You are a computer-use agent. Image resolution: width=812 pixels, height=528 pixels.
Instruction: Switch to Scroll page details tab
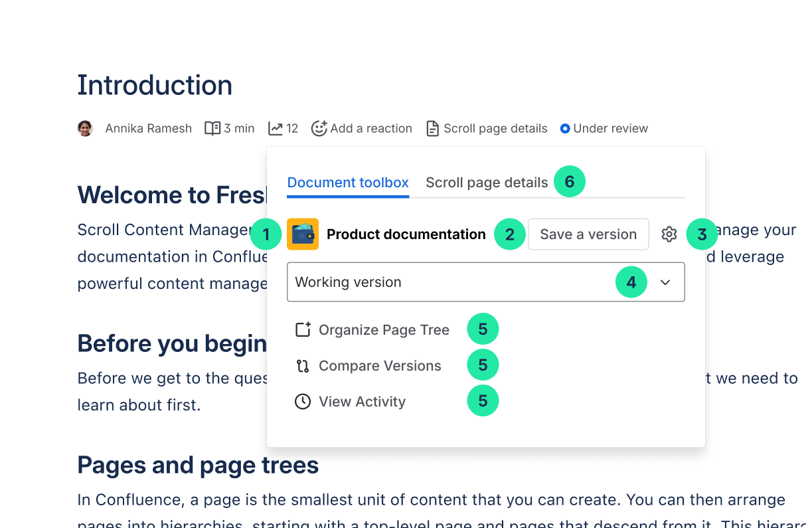487,183
